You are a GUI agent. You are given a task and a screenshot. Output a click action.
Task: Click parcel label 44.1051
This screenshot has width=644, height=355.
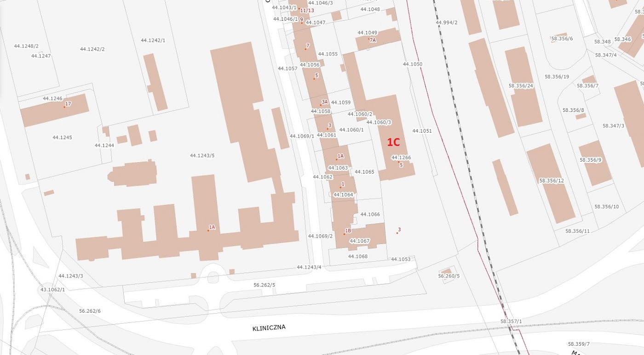click(422, 131)
